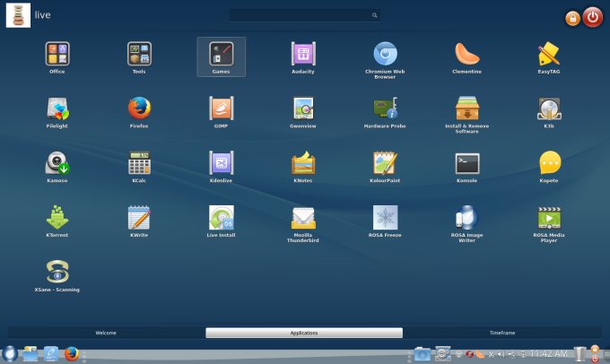Viewport: 610px width, 364px height.
Task: Click the ROSA launcher button in taskbar
Action: [x=10, y=354]
